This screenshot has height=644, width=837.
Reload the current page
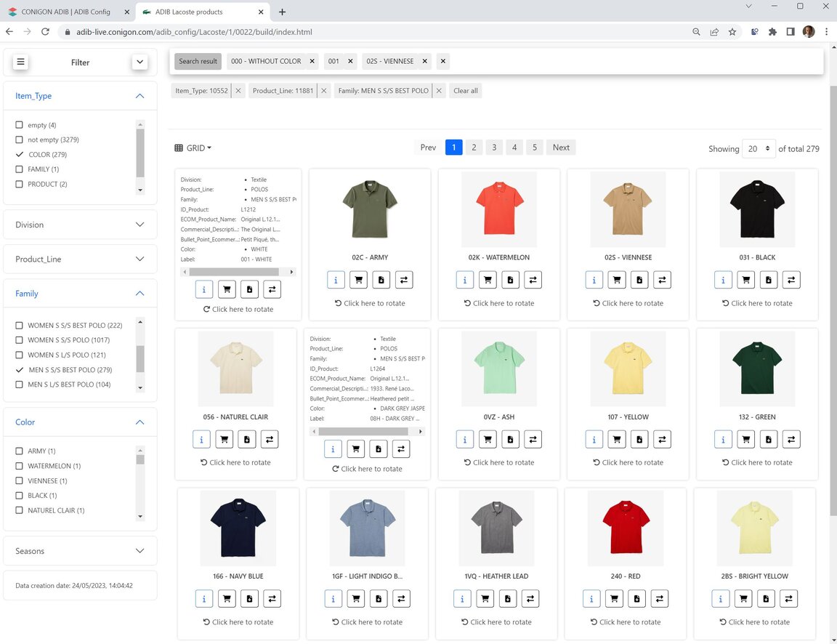45,32
